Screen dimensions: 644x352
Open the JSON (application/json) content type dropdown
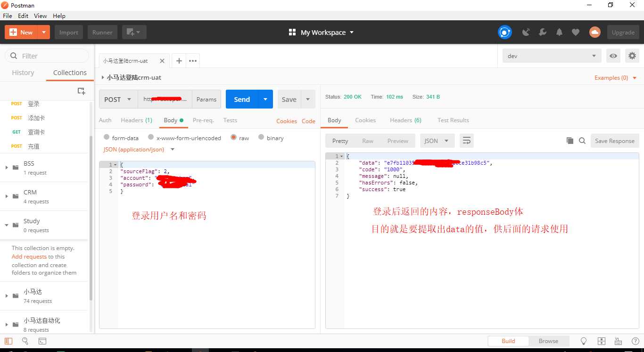tap(139, 149)
